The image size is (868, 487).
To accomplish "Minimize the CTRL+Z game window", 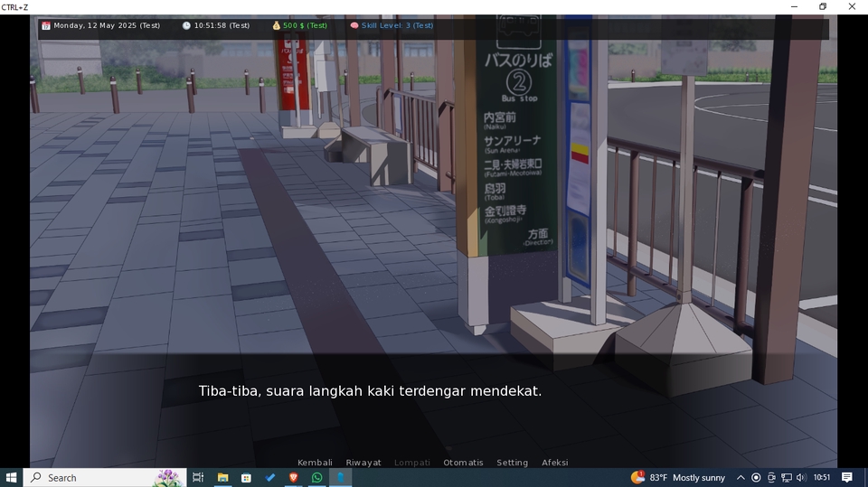I will pyautogui.click(x=795, y=6).
